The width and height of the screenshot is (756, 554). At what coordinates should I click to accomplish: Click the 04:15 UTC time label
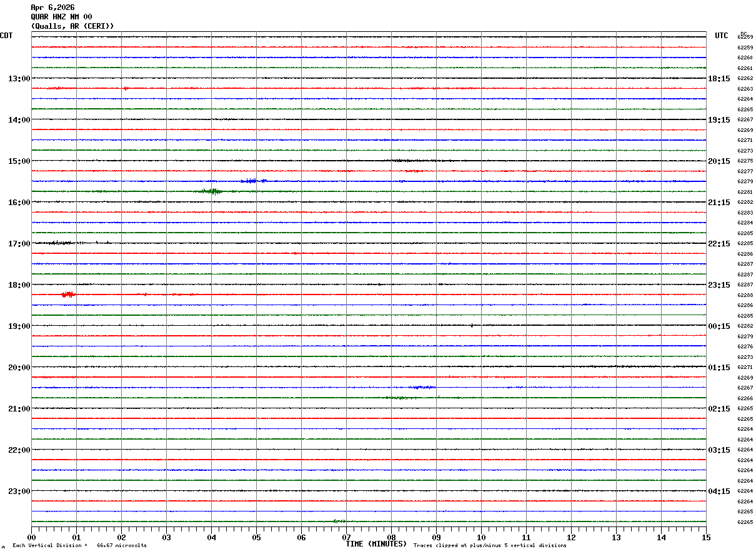[x=719, y=491]
